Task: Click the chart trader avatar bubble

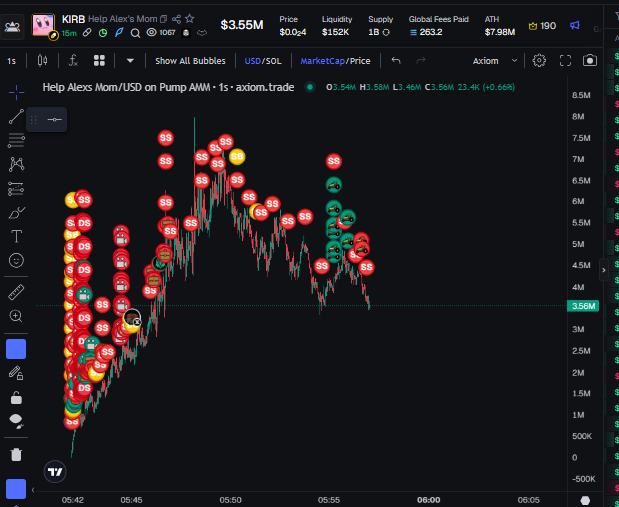Action: click(x=132, y=317)
